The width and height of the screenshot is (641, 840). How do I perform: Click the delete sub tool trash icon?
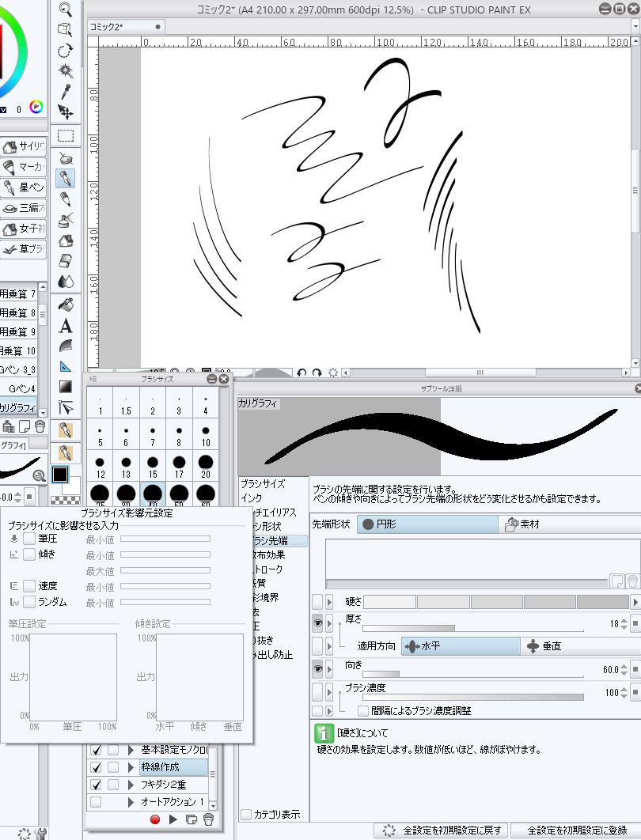40,426
